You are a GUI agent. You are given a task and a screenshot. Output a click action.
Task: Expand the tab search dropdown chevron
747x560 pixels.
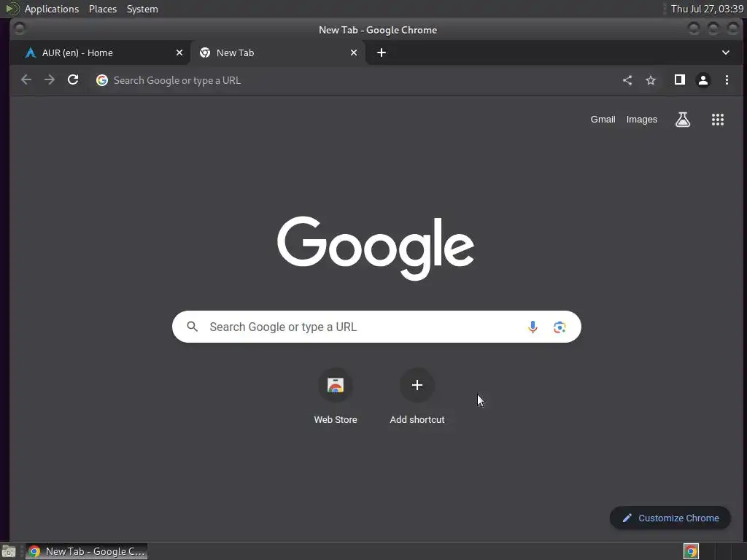(x=726, y=52)
